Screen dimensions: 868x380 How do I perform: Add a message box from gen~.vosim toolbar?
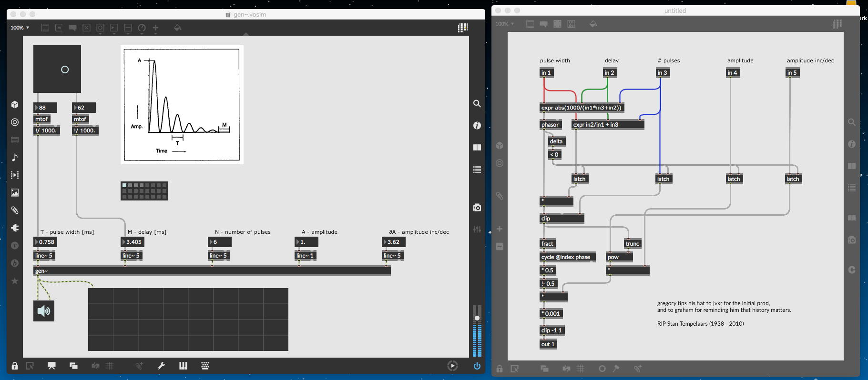pos(59,28)
